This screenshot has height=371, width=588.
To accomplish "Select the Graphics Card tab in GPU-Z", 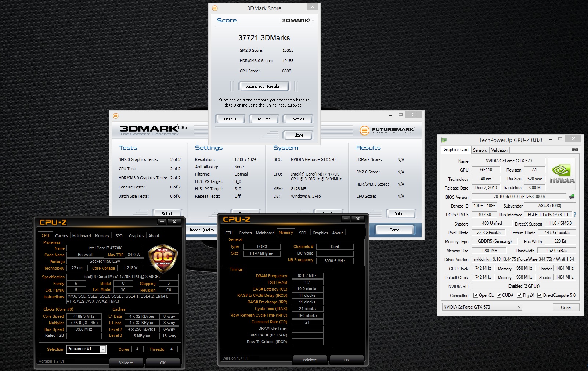I will point(456,150).
